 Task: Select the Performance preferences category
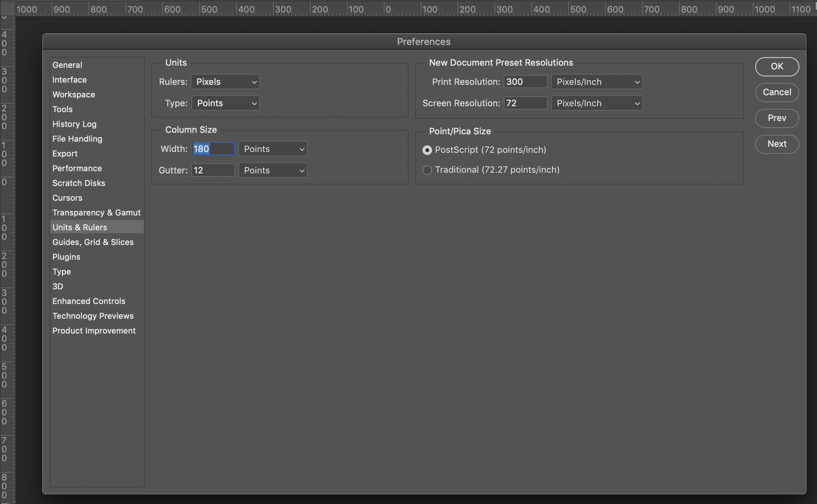coord(77,168)
